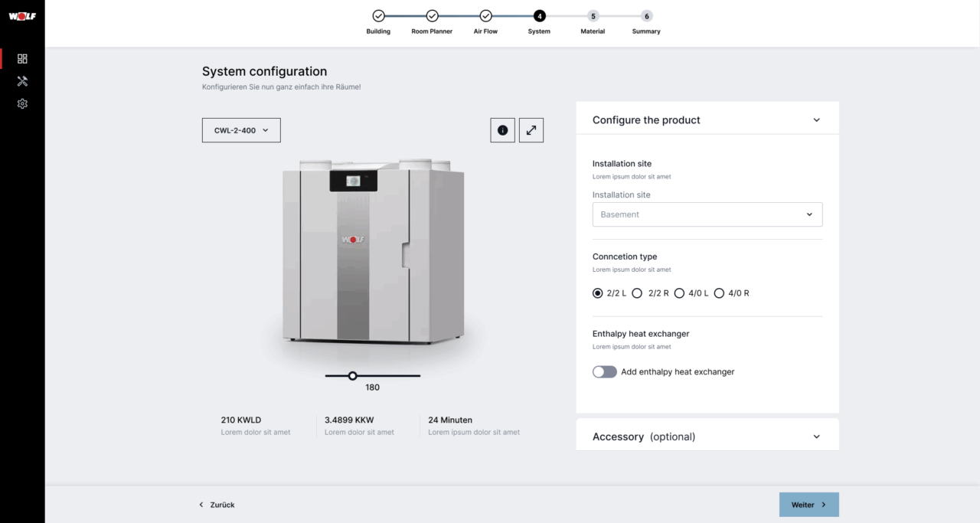Select step 6 Summary circle
980x523 pixels.
click(646, 16)
